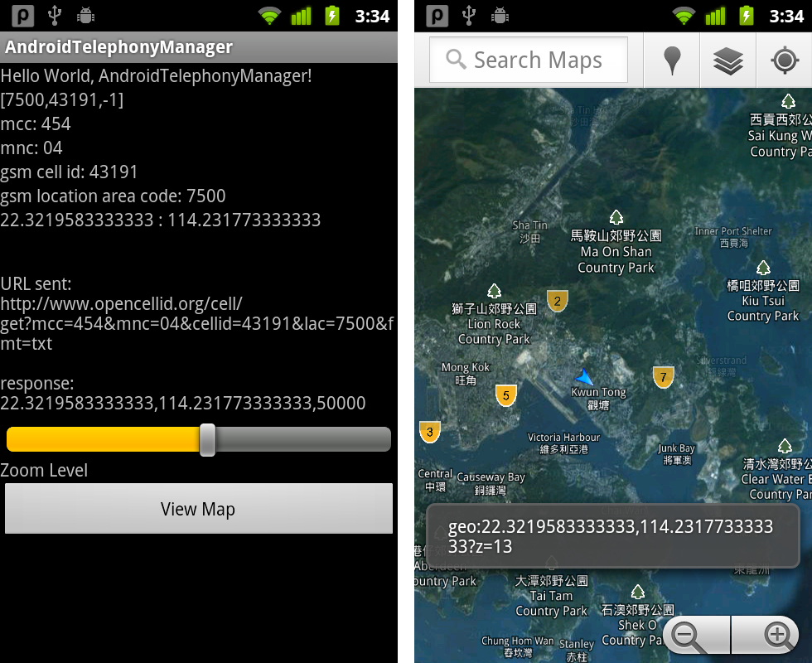Tap the Inner Port Shelter label
This screenshot has width=812, height=663.
pos(733,237)
